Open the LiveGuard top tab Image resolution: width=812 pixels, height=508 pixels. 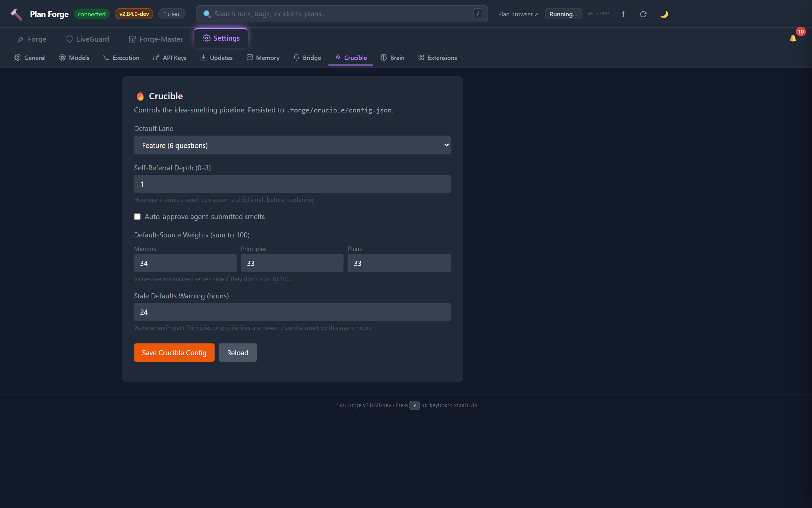[x=88, y=39]
